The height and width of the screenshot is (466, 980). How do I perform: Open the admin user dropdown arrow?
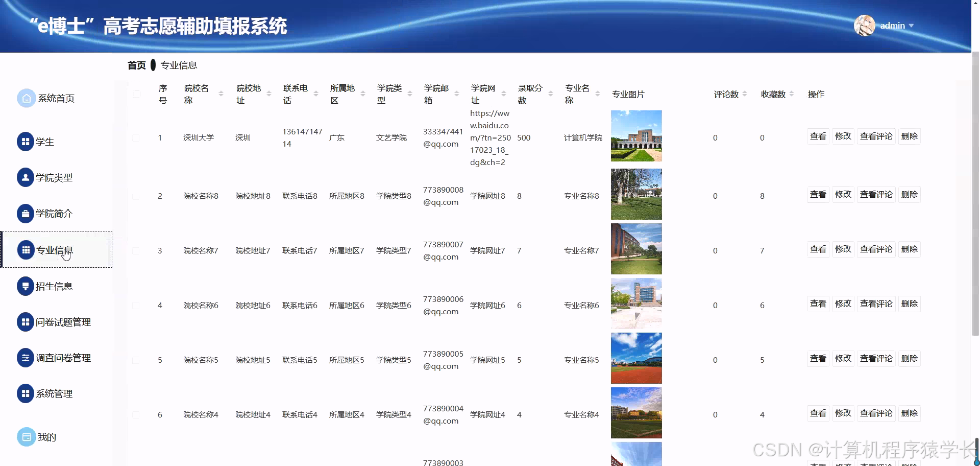911,26
